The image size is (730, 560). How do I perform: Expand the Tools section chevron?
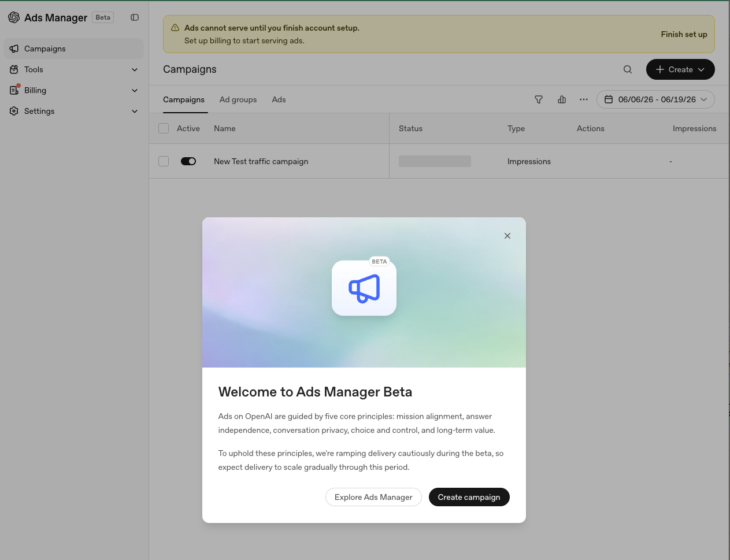[135, 69]
